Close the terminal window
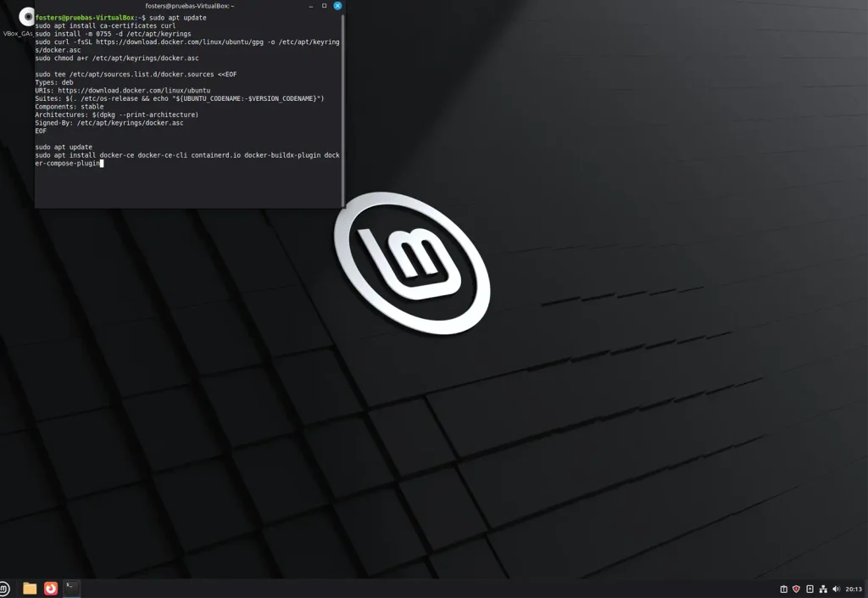The width and height of the screenshot is (868, 598). [337, 6]
